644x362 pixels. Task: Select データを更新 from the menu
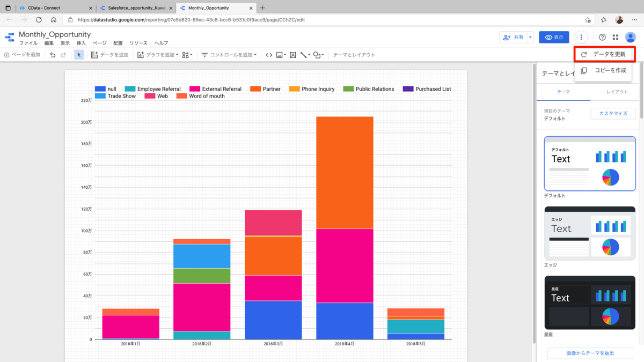pyautogui.click(x=605, y=54)
